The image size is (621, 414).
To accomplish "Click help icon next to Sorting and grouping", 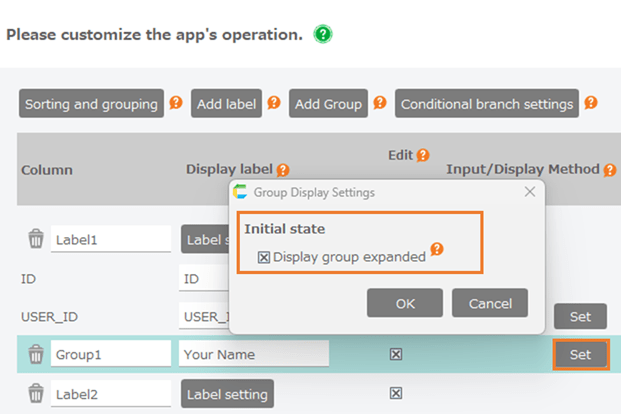I will [175, 103].
